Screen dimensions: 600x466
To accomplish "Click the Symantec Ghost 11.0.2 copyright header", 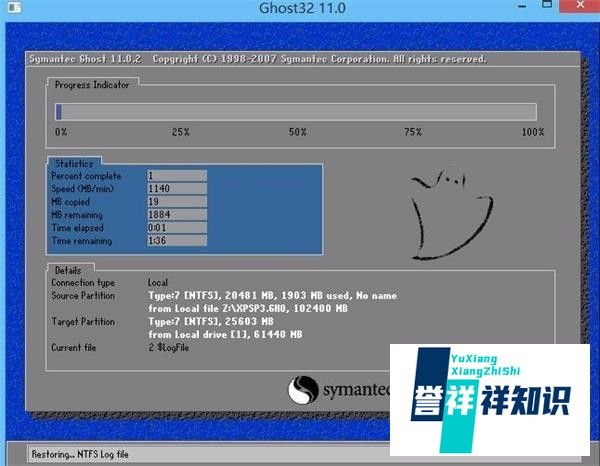I will [258, 59].
